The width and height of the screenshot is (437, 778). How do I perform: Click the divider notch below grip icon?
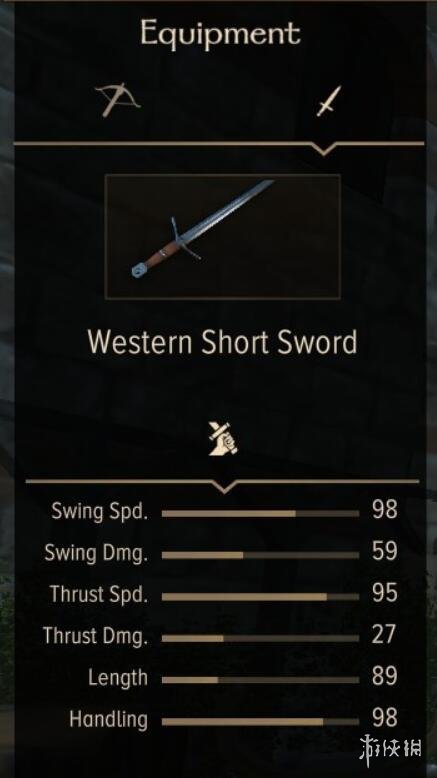point(224,486)
